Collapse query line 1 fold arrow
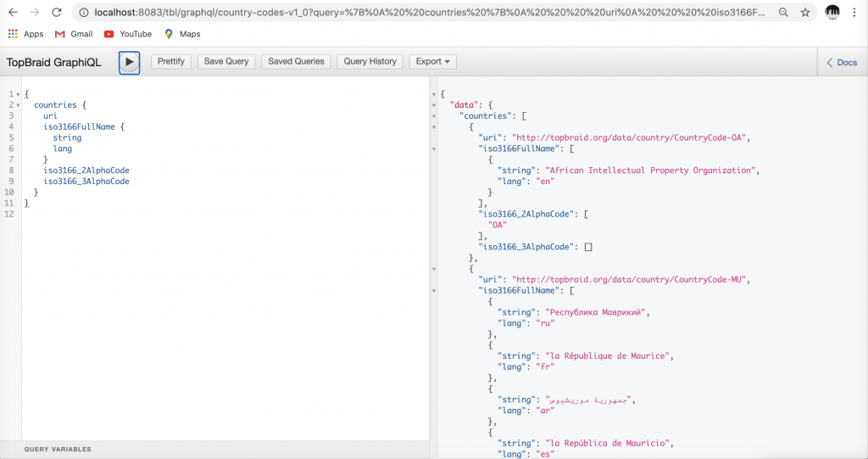Viewport: 868px width, 459px height. [19, 94]
